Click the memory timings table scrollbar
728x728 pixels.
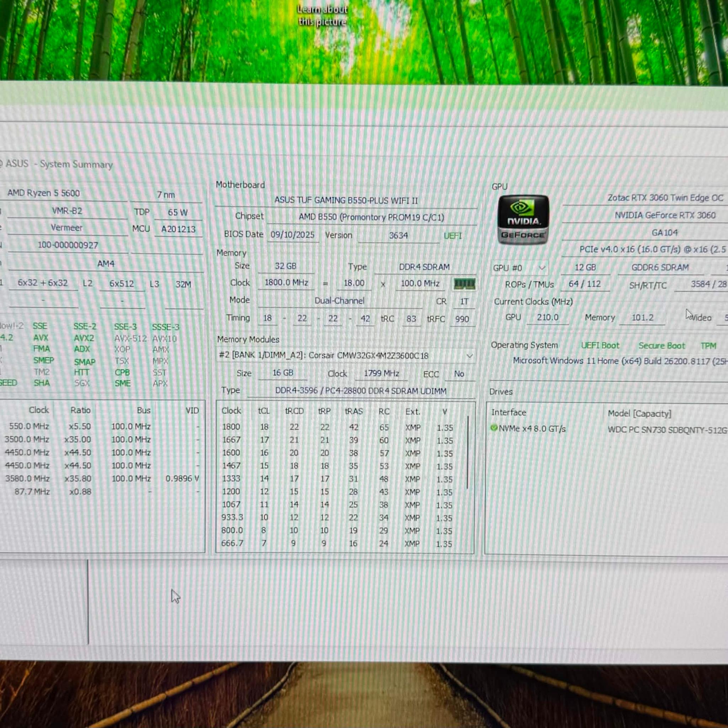(468, 452)
